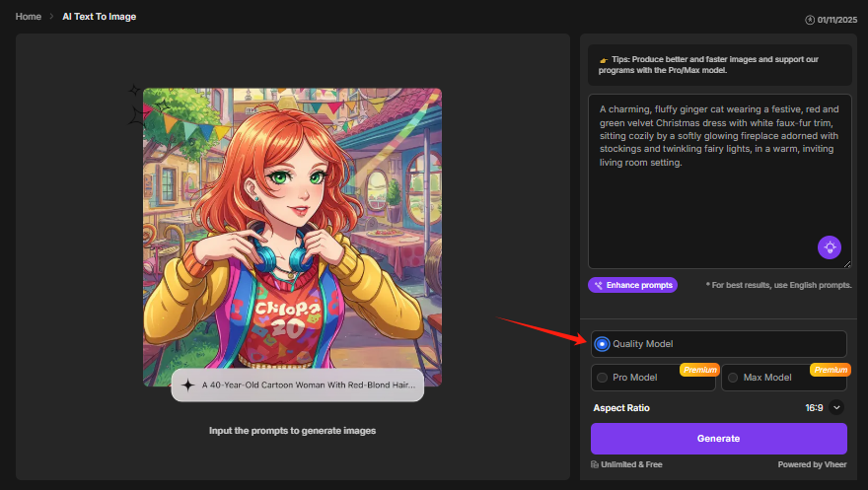Screen dimensions: 868x490
Task: Go to the Home breadcrumb
Action: click(28, 17)
